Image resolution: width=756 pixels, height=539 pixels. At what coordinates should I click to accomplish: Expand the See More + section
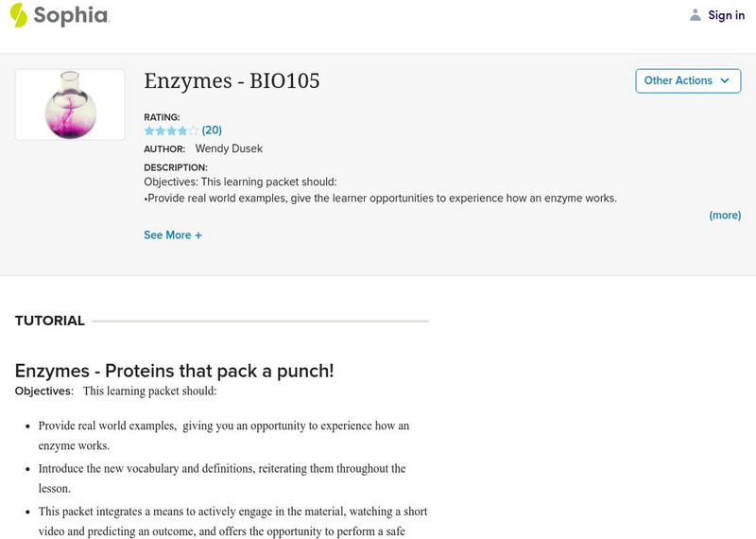click(x=173, y=235)
